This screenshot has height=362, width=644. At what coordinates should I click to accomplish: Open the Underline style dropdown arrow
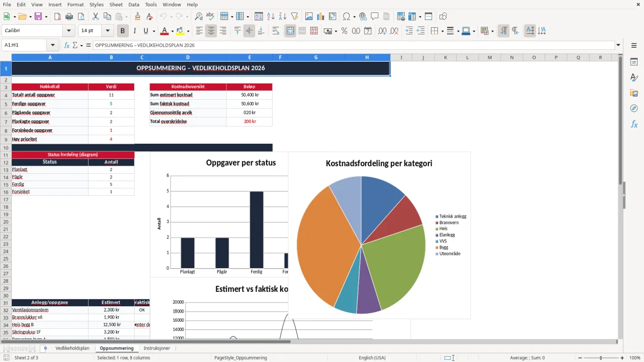pyautogui.click(x=153, y=31)
